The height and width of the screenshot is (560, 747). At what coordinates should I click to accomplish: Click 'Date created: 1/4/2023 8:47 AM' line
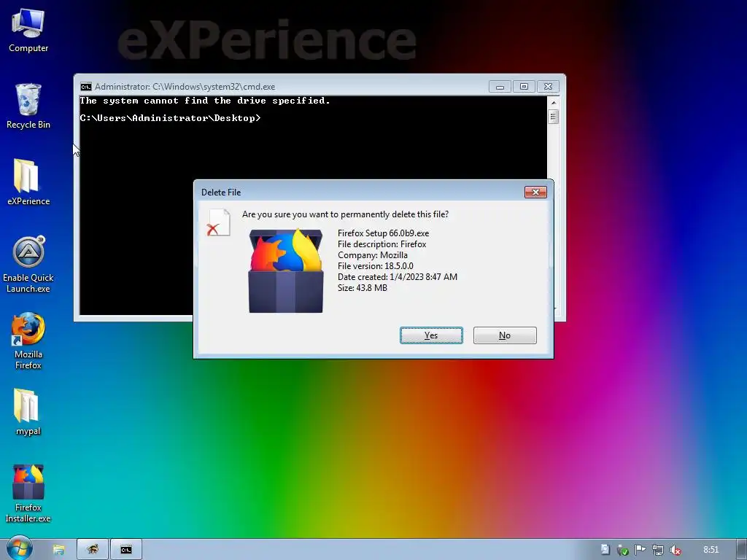pyautogui.click(x=398, y=277)
